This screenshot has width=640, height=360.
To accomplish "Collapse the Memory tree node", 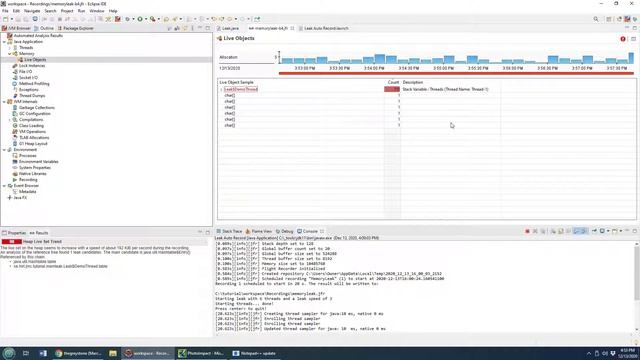I will point(10,54).
